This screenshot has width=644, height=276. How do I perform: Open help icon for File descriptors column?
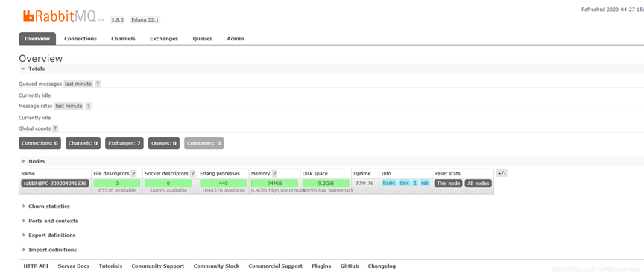click(x=133, y=174)
